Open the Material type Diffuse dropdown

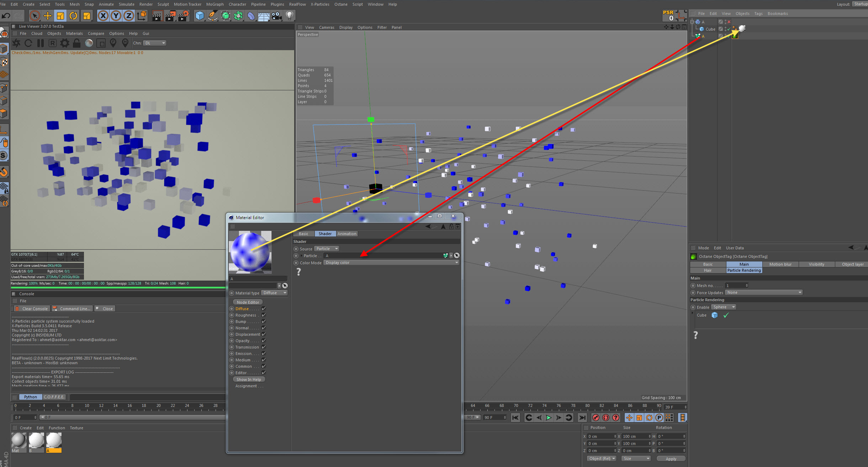pyautogui.click(x=275, y=293)
